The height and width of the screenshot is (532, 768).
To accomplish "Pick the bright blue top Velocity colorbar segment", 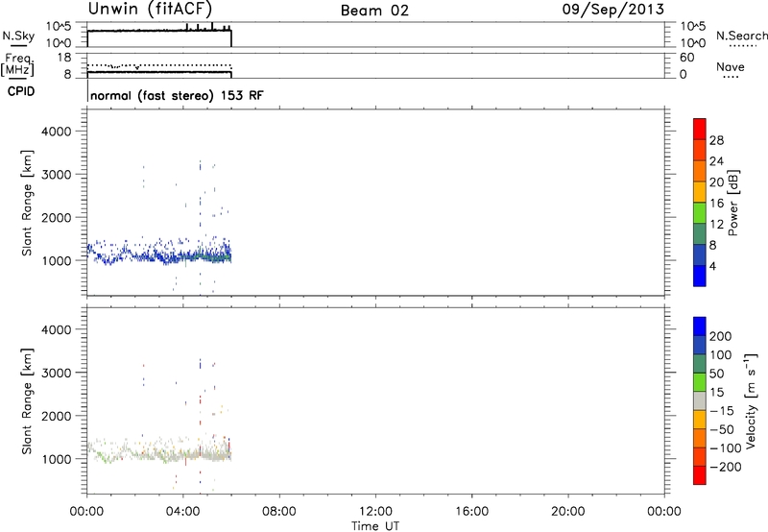I will (x=700, y=326).
